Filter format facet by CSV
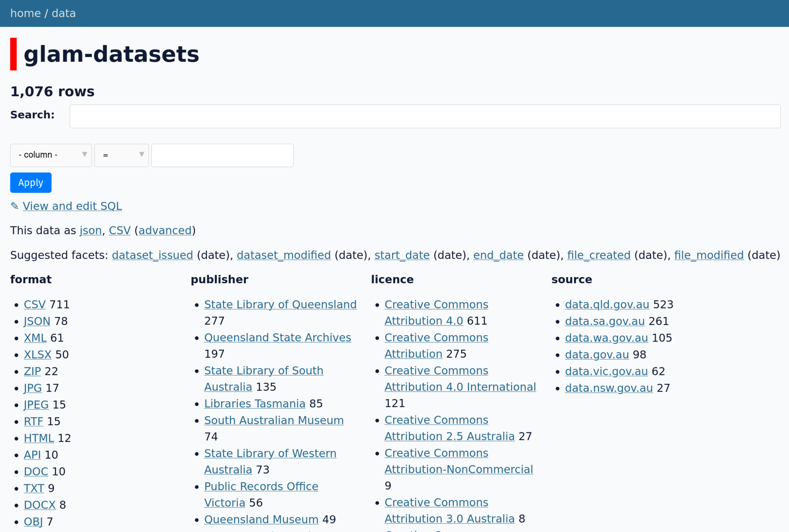This screenshot has height=532, width=789. click(x=35, y=305)
